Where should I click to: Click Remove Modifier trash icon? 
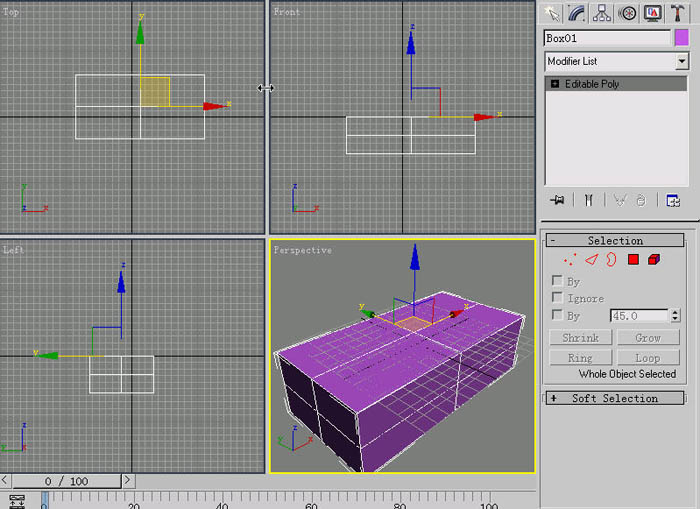(641, 200)
